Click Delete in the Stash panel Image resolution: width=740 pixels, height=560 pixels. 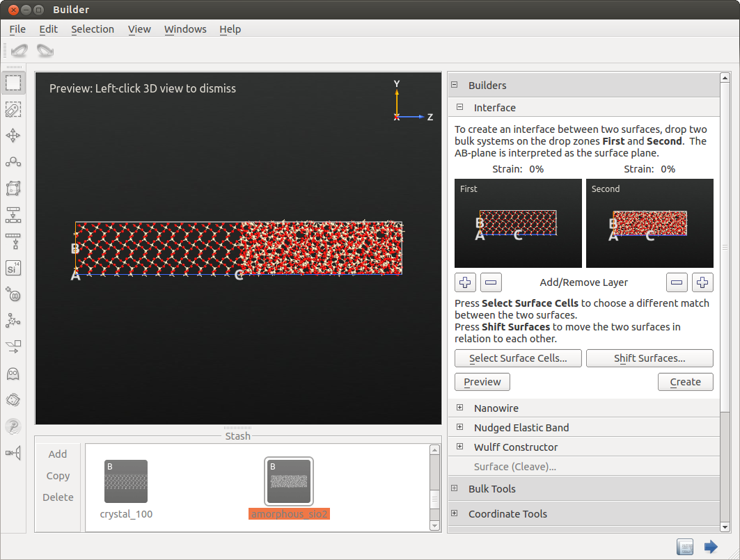click(x=58, y=497)
